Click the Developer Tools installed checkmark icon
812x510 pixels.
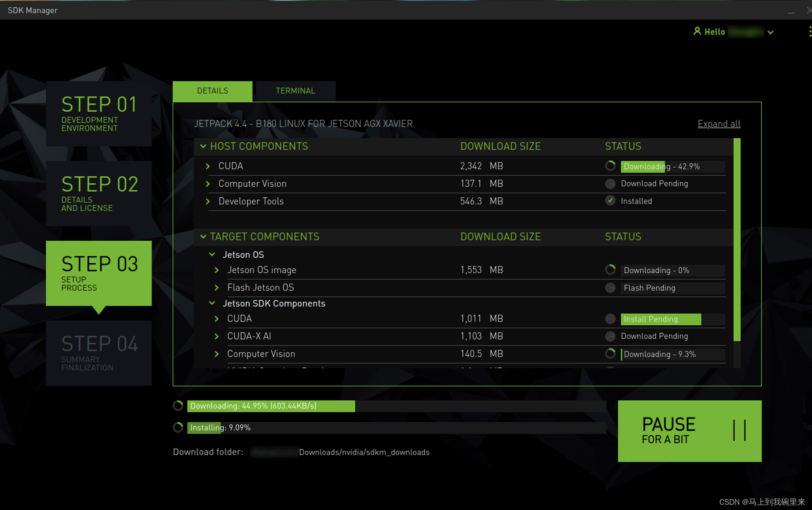point(610,201)
